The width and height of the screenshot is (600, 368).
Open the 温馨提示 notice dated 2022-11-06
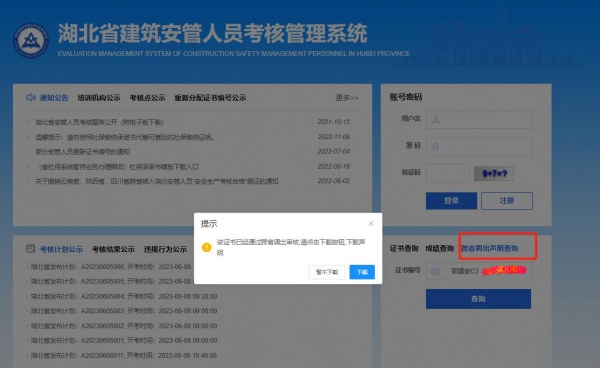(x=125, y=137)
